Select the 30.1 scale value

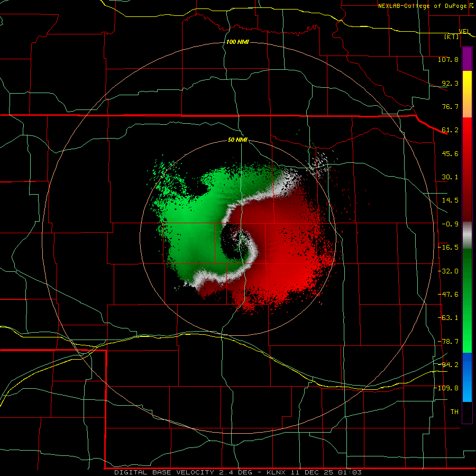click(x=450, y=177)
